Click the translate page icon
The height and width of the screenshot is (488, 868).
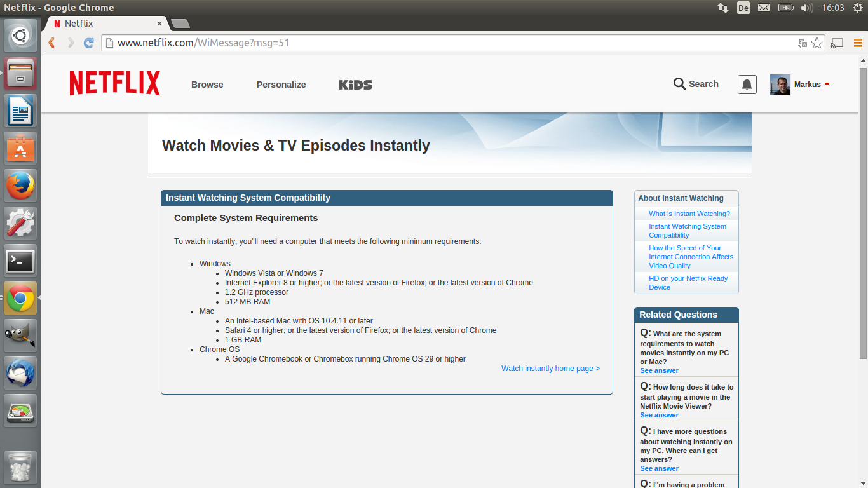[803, 43]
